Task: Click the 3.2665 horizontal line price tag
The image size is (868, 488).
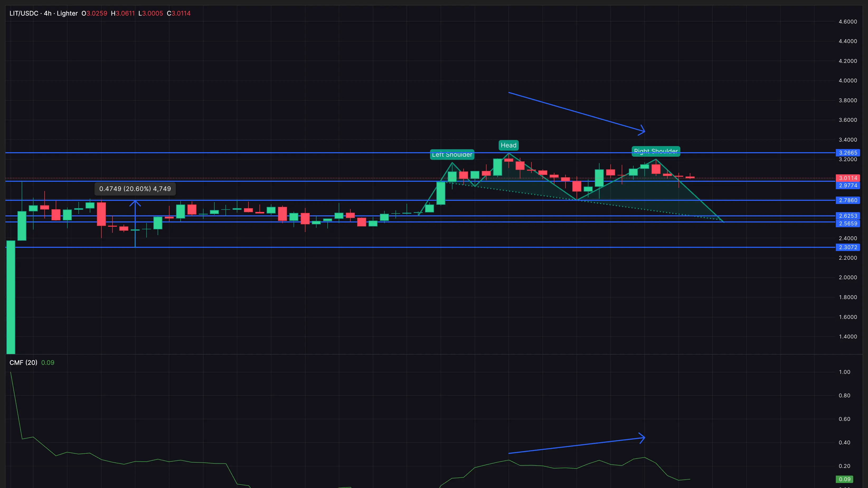Action: 848,153
